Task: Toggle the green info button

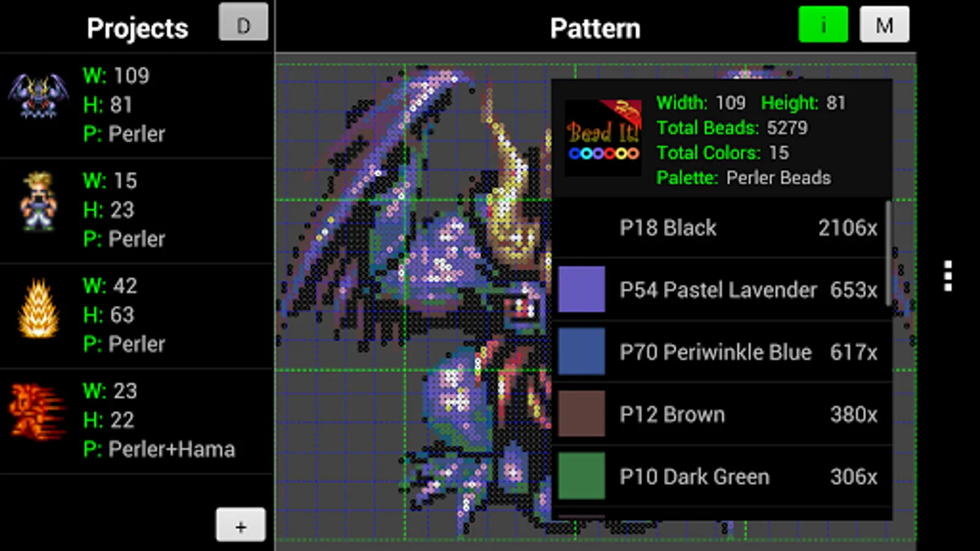Action: tap(823, 24)
